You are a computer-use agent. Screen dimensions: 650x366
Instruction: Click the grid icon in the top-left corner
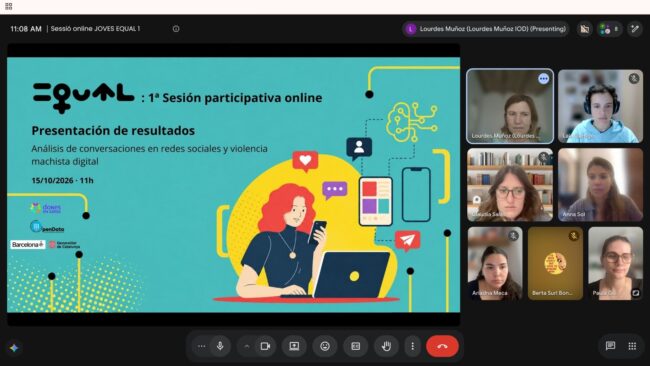(x=9, y=6)
